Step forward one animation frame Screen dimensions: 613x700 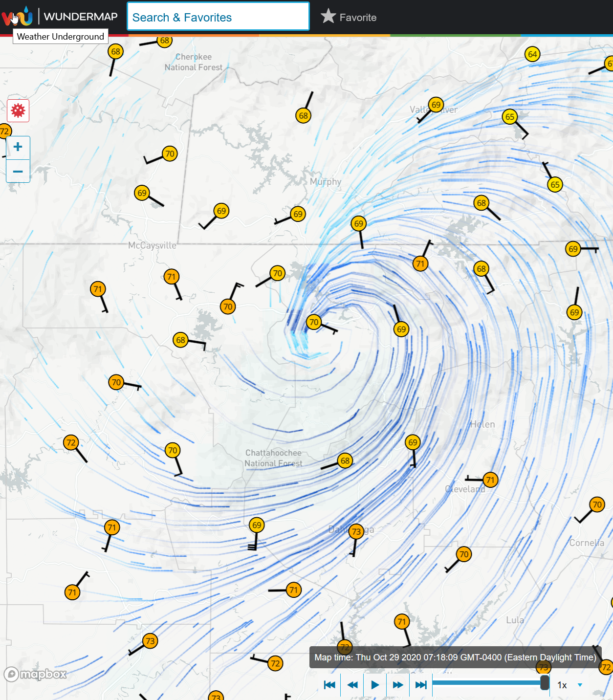pos(398,685)
